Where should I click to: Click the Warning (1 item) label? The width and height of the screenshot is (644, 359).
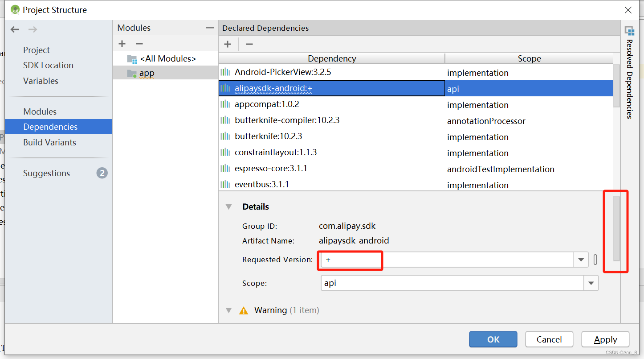[286, 310]
